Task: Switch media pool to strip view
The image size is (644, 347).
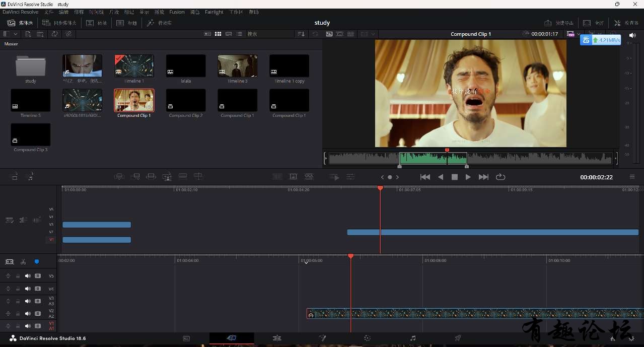Action: click(x=229, y=34)
